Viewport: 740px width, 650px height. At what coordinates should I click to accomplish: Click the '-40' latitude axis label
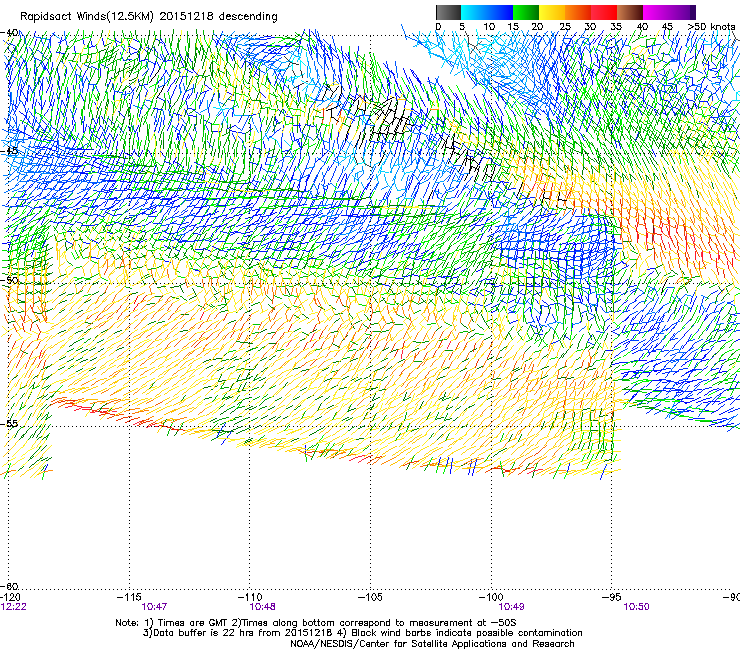coord(10,33)
